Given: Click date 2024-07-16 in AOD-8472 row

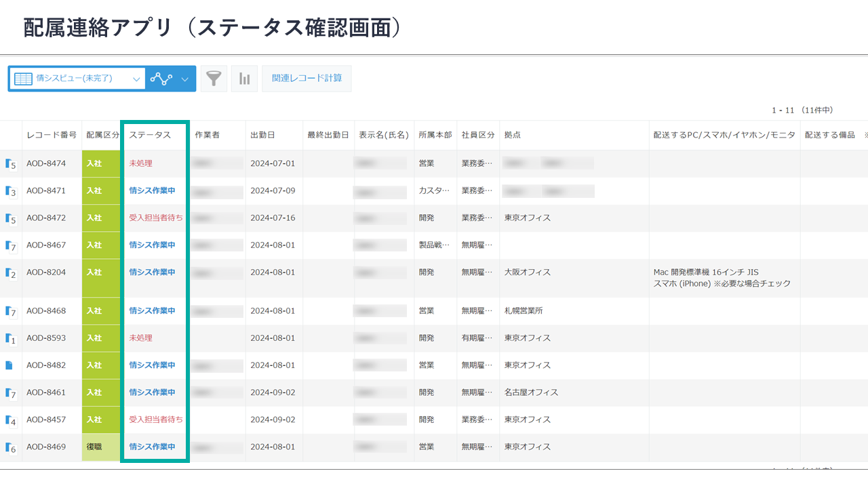Looking at the screenshot, I should pos(273,218).
